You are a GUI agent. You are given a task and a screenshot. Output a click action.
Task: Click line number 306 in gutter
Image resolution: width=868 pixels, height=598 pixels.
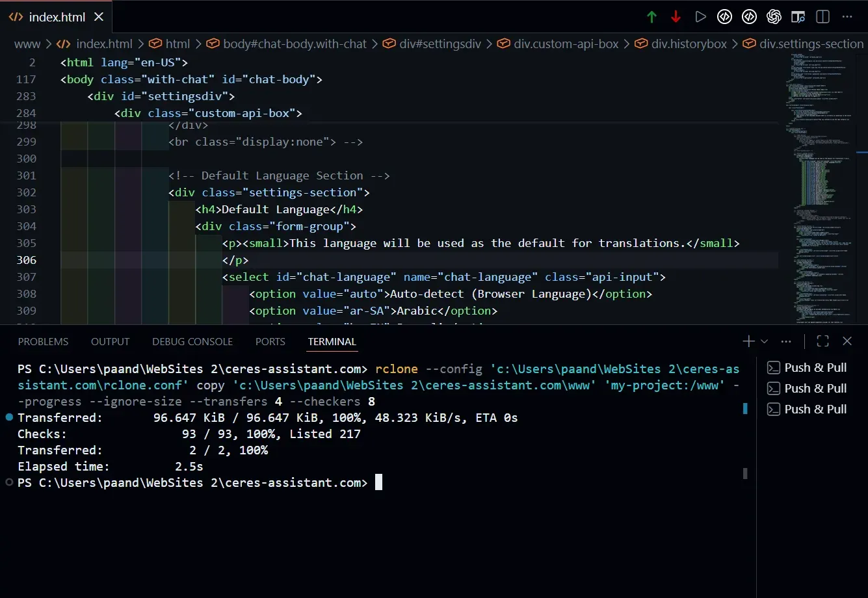tap(27, 260)
